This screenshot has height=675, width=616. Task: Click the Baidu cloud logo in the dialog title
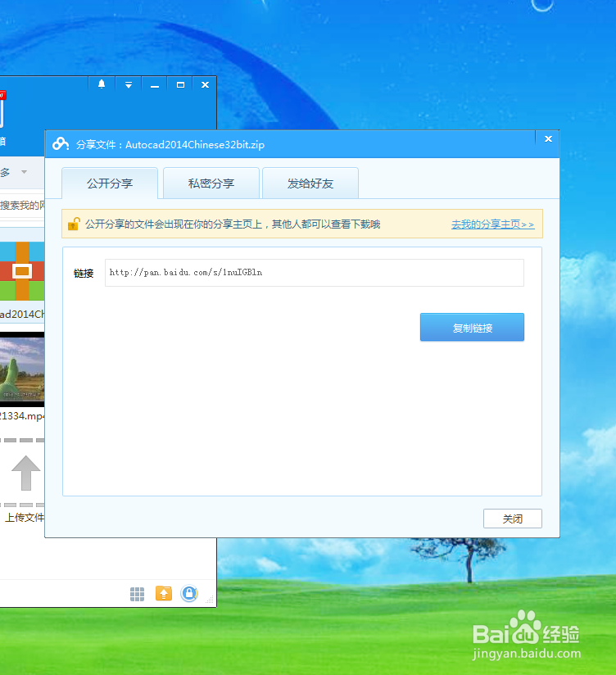coord(61,144)
